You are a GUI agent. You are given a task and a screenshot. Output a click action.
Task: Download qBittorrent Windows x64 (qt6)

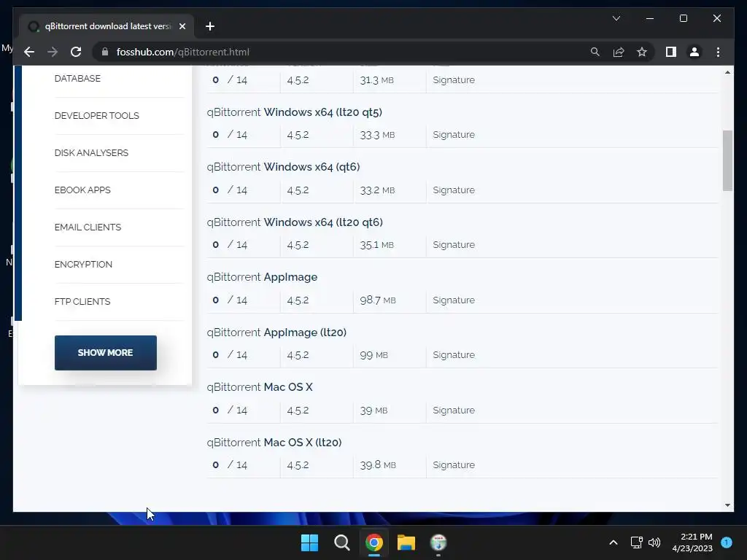pos(284,167)
